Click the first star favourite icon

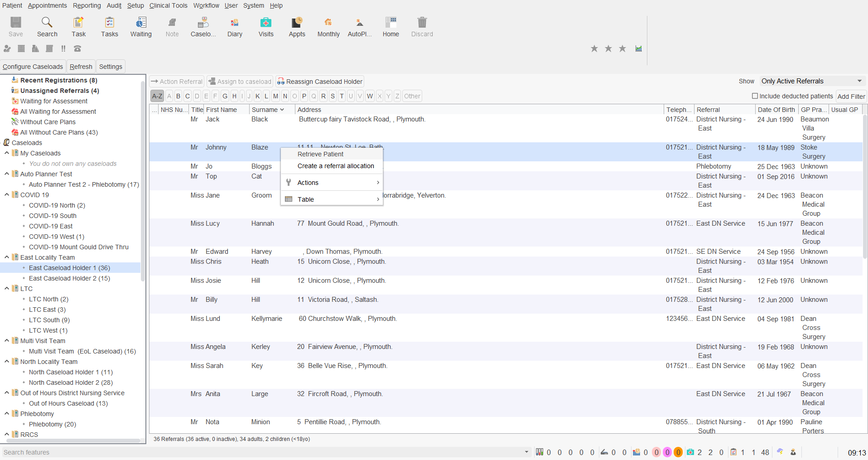pos(594,48)
